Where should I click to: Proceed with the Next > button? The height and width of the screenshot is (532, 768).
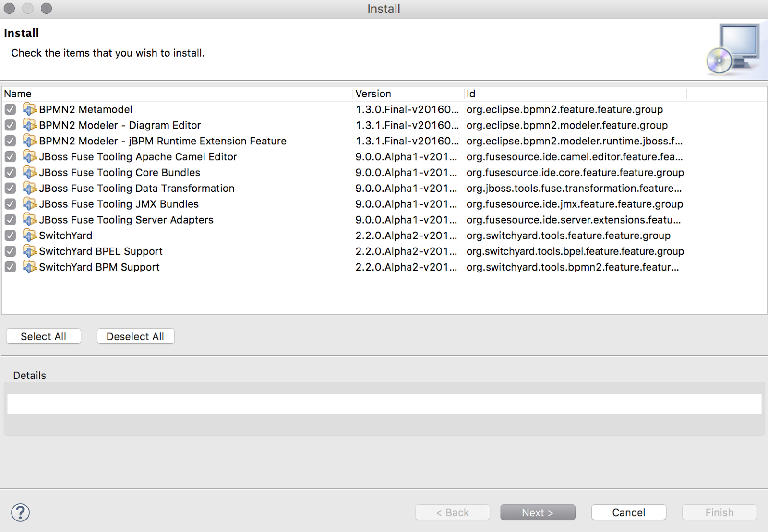[x=538, y=512]
